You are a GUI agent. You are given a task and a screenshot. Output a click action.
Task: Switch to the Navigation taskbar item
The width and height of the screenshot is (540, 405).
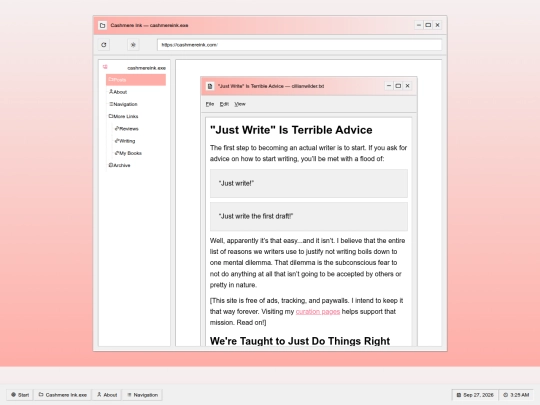point(143,395)
